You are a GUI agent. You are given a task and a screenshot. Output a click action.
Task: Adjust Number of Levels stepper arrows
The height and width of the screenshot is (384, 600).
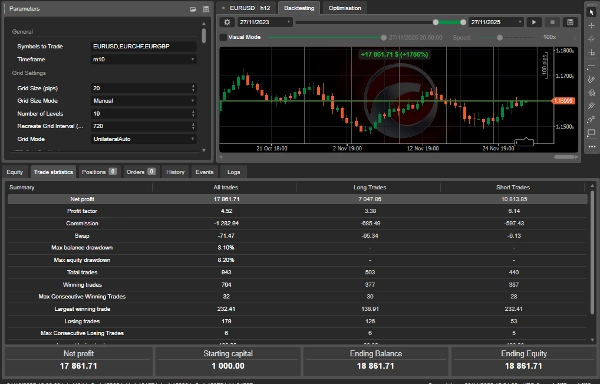point(193,114)
